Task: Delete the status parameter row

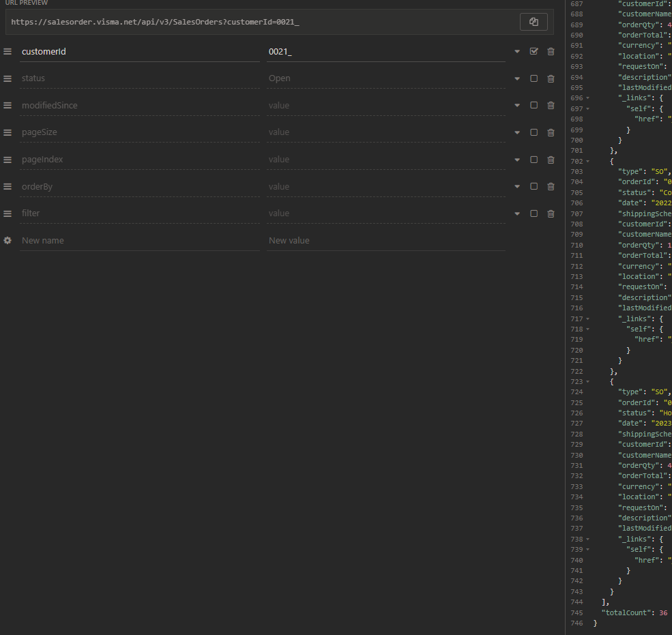Action: click(x=551, y=79)
